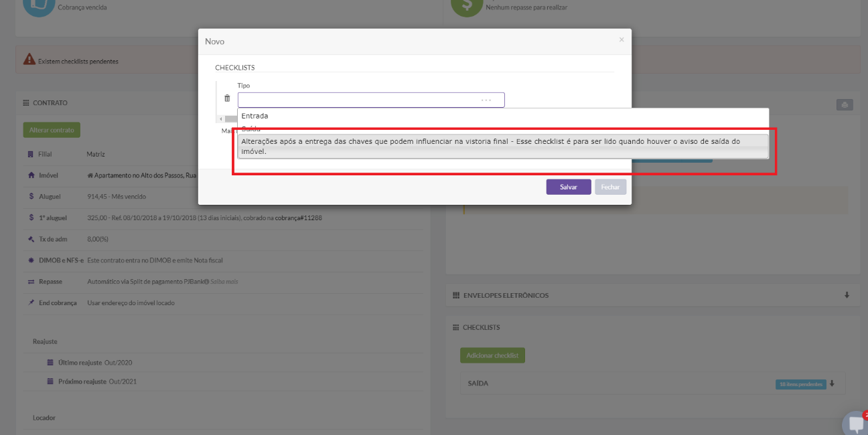Click the camera icon button on right panel
Viewport: 868px width, 435px height.
844,105
